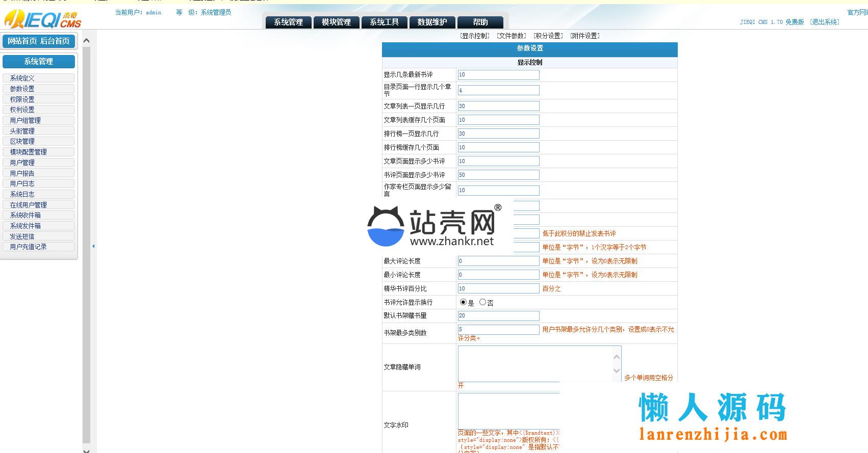Collapse the left sidebar with the blue triangle

point(93,246)
